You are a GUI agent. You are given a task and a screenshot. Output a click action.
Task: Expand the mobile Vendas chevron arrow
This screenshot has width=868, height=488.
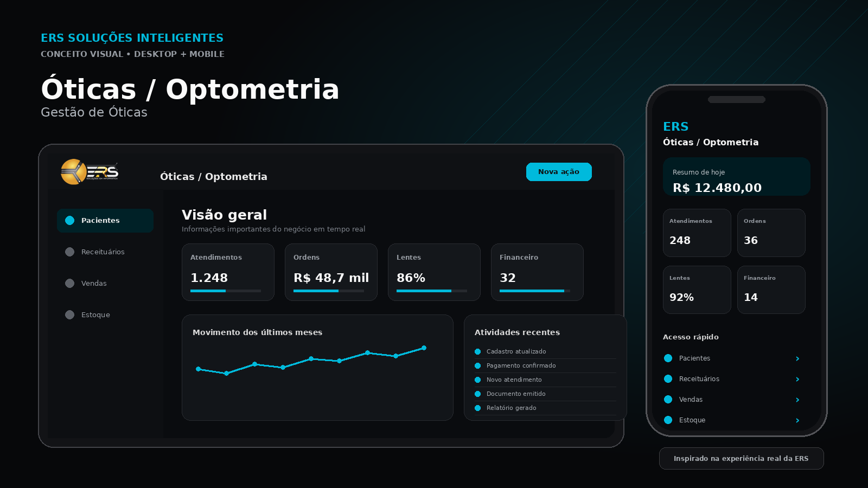tap(797, 400)
